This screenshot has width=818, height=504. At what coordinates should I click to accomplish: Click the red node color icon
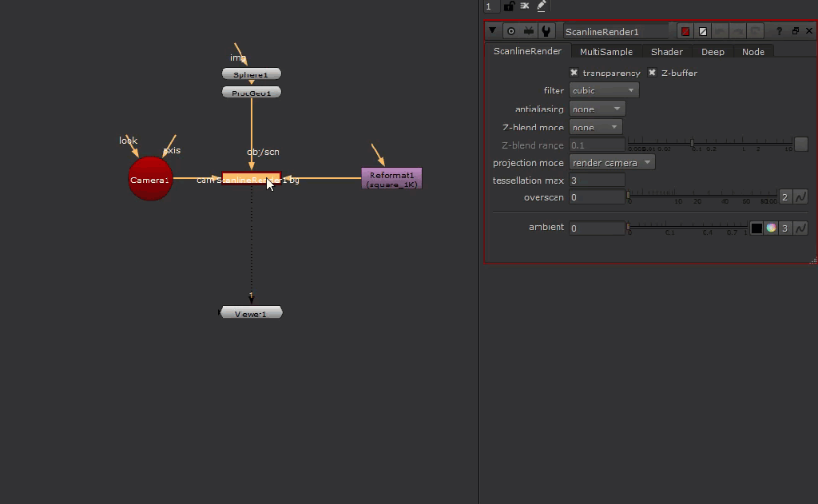[685, 31]
